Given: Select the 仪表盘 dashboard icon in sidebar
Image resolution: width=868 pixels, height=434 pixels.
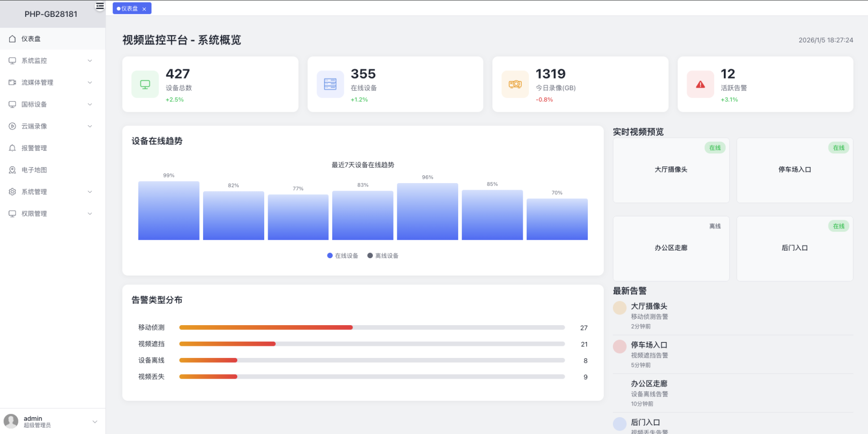Looking at the screenshot, I should click(12, 39).
